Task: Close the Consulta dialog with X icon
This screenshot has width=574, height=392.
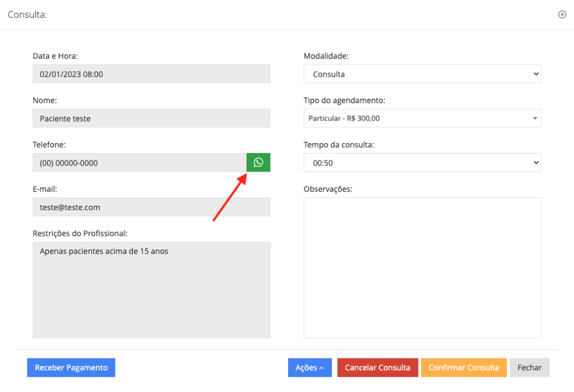Action: [562, 14]
